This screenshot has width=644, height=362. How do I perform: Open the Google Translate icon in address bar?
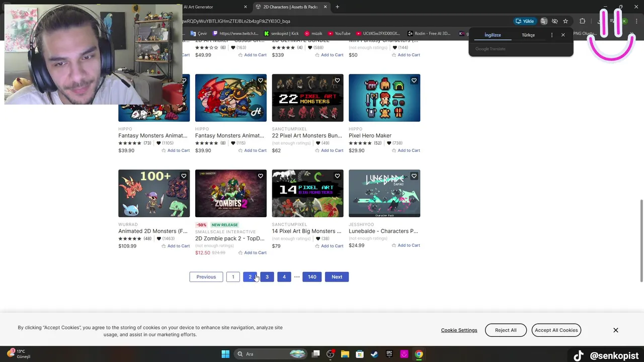(544, 21)
